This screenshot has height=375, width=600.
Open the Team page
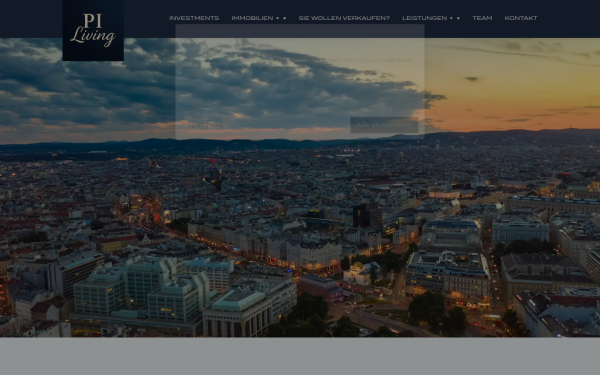[x=482, y=18]
